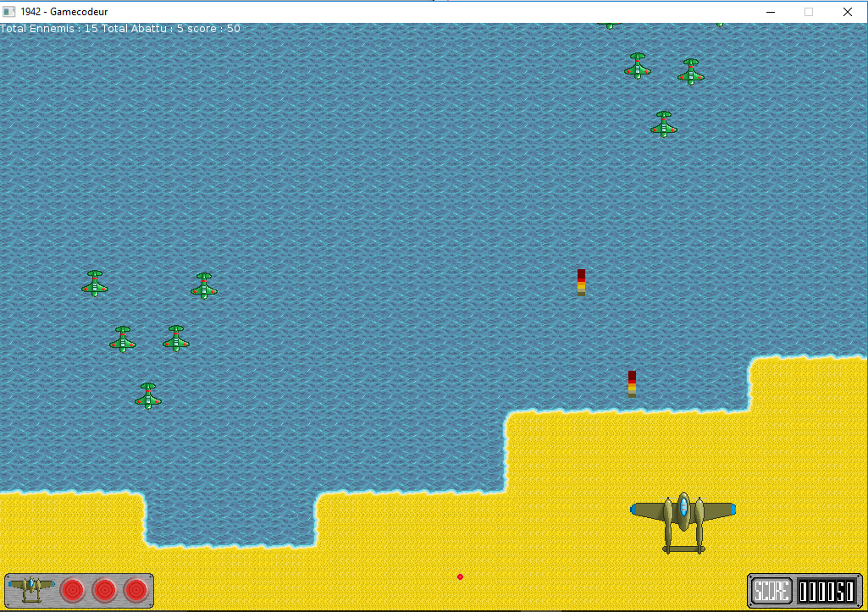Target the upper-right plane of the left enemy squadron
The image size is (868, 612).
click(204, 285)
